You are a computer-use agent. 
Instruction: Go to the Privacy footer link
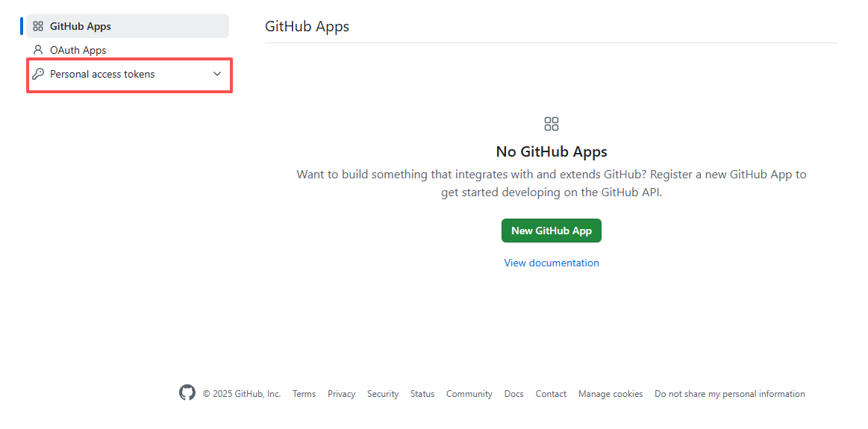[x=341, y=394]
